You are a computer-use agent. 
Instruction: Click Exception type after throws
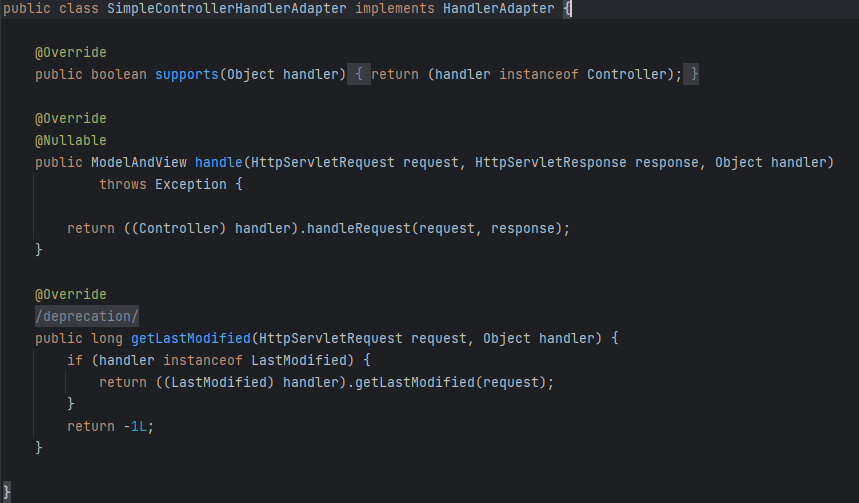(x=191, y=184)
